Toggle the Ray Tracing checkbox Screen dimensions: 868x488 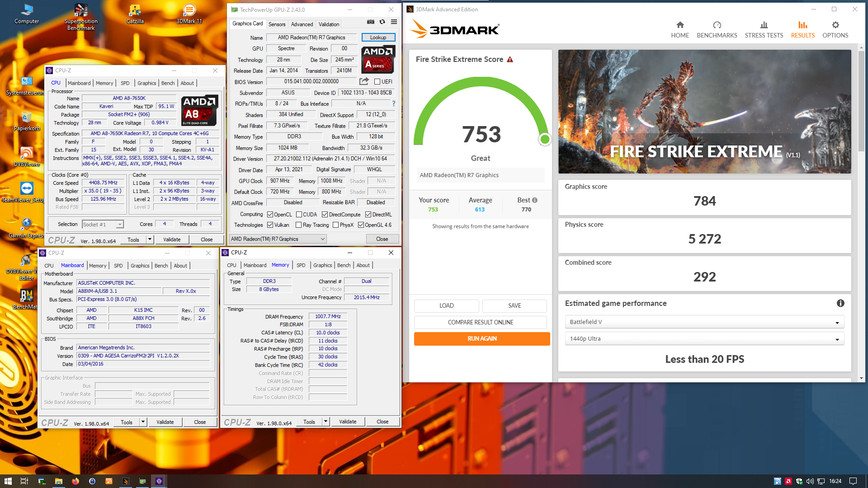pos(298,225)
